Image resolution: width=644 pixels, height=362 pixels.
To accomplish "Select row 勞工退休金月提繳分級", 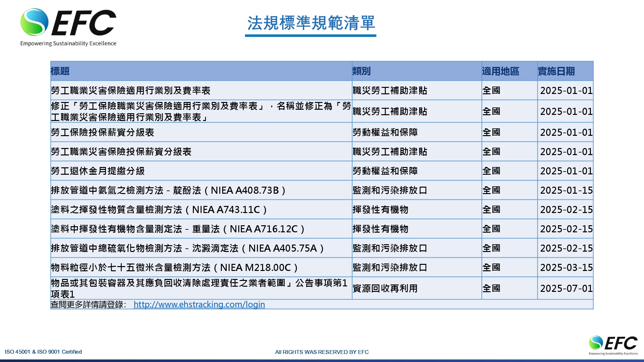I will (x=322, y=171).
